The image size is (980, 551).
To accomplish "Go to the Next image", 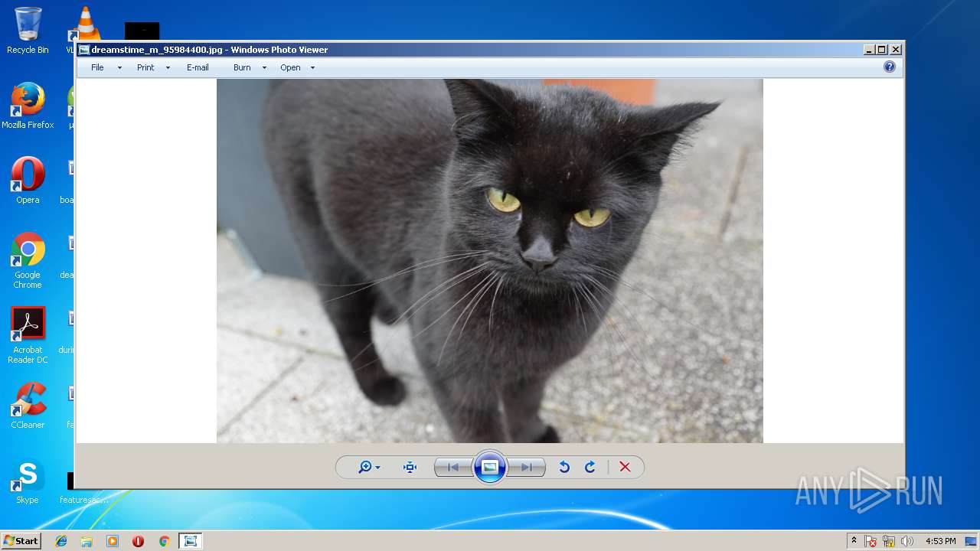I will pyautogui.click(x=527, y=467).
